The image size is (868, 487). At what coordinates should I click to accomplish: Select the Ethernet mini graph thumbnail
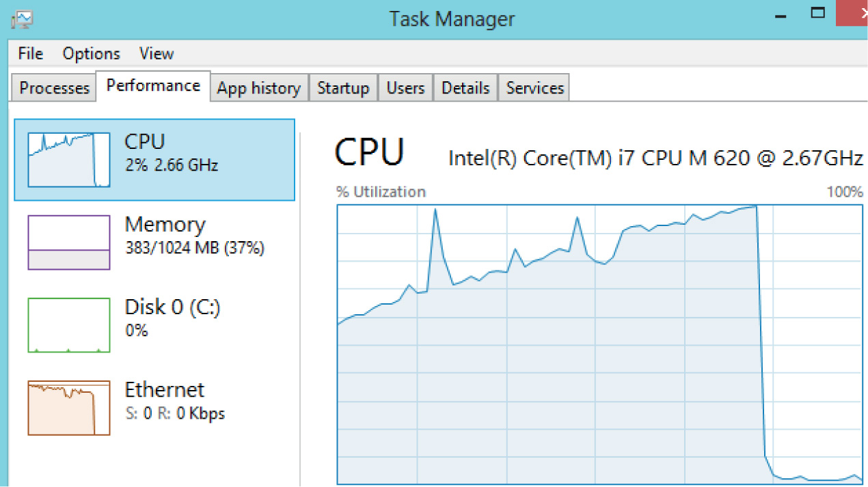tap(68, 408)
